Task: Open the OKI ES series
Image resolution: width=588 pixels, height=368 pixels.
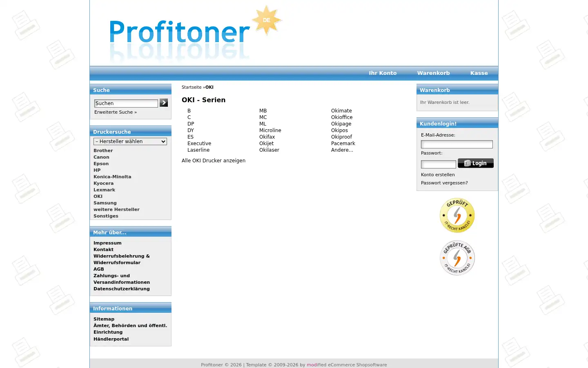Action: click(x=190, y=137)
